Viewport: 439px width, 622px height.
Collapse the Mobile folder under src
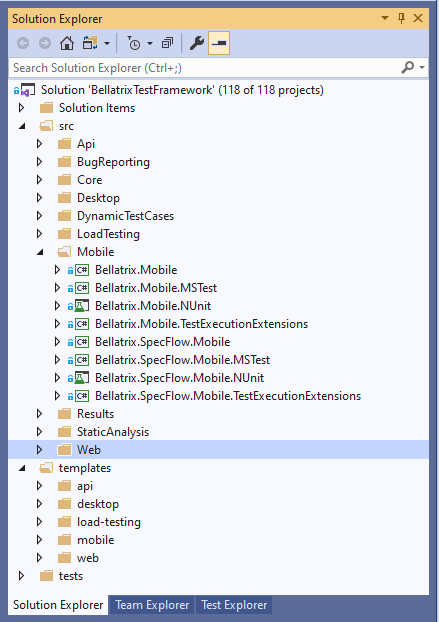pyautogui.click(x=40, y=252)
